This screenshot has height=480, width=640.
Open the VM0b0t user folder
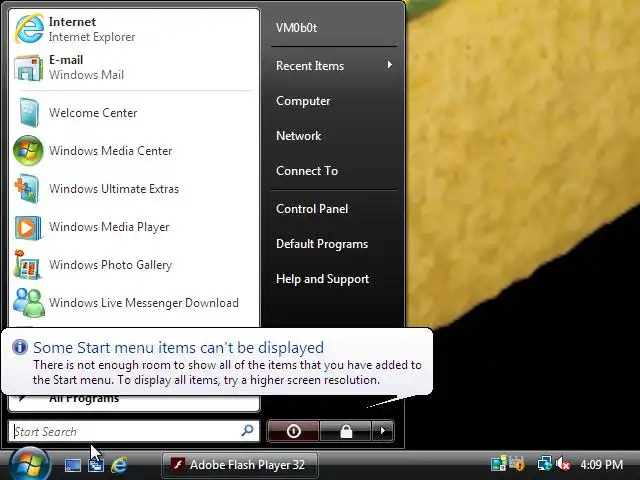334,28
